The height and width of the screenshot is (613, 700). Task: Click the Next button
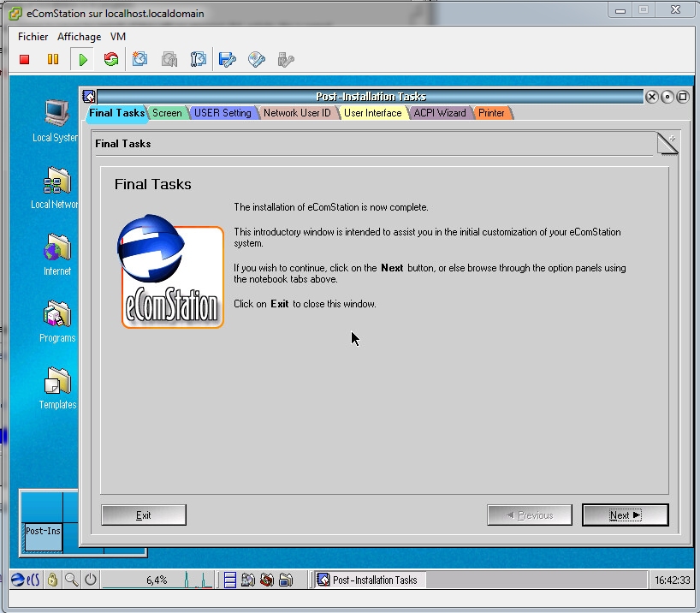625,515
